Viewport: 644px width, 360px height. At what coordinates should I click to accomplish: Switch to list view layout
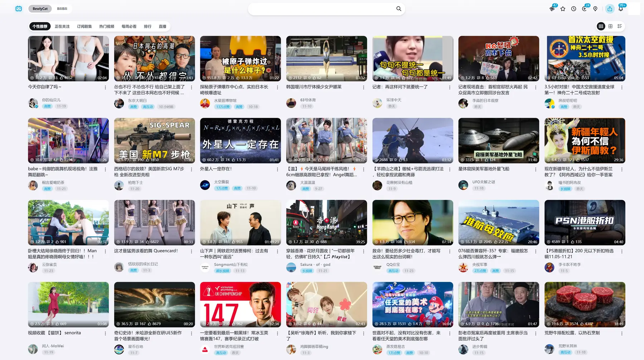[x=620, y=26]
